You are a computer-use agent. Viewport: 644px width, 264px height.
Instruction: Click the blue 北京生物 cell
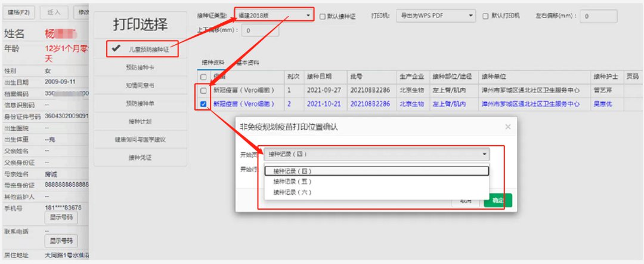(411, 104)
